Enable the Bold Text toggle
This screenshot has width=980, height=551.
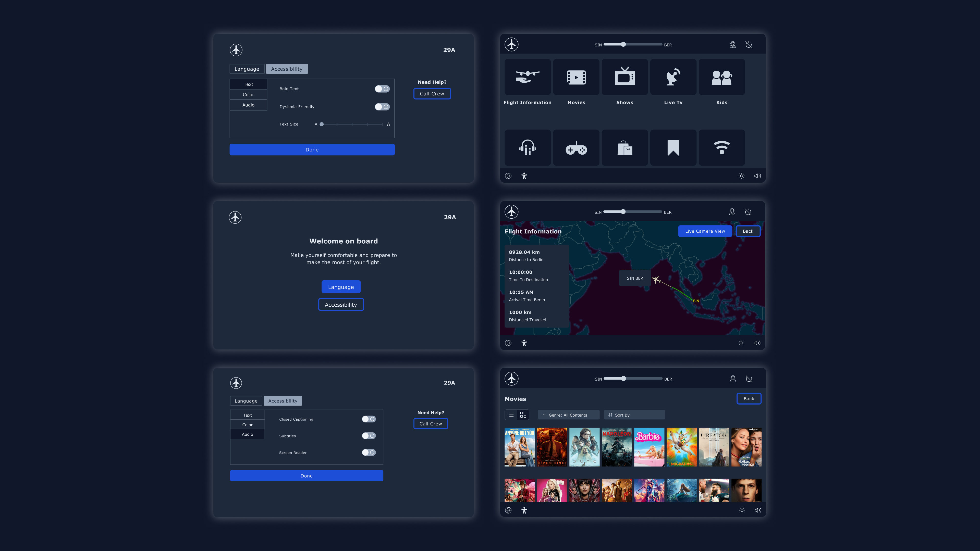pyautogui.click(x=382, y=89)
